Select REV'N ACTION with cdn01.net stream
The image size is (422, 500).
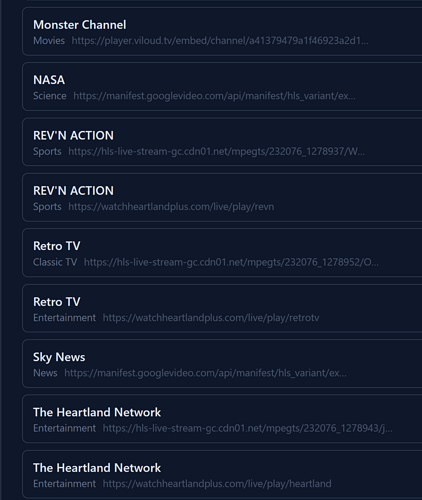222,142
